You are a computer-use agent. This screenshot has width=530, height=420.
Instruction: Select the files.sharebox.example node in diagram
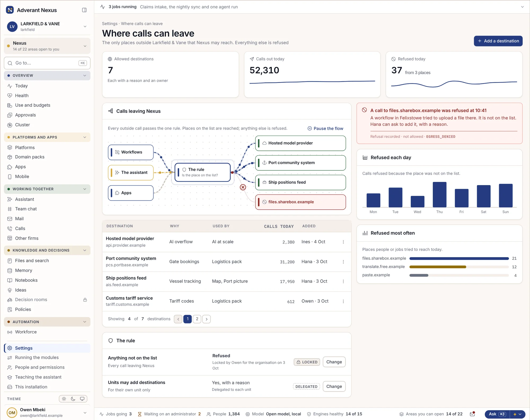point(300,202)
